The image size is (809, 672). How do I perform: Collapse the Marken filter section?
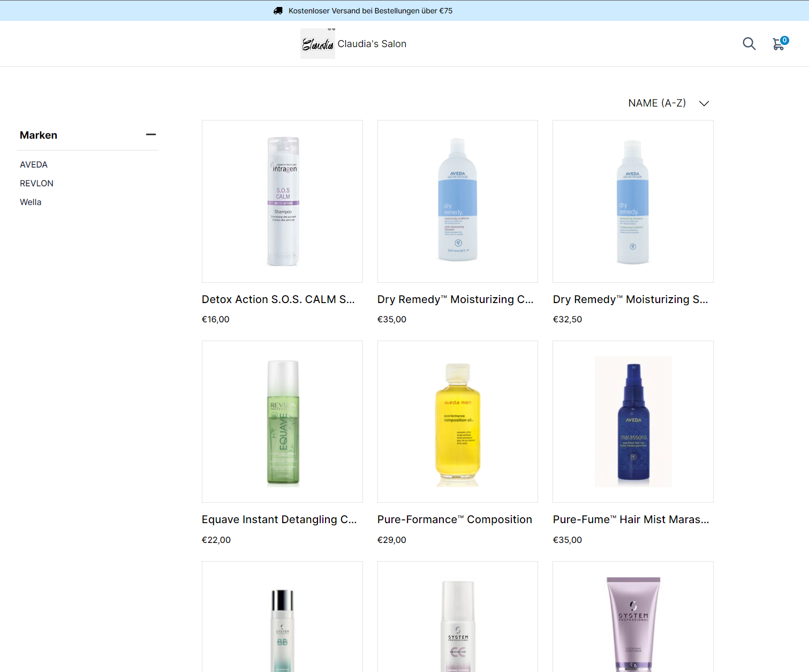tap(151, 134)
